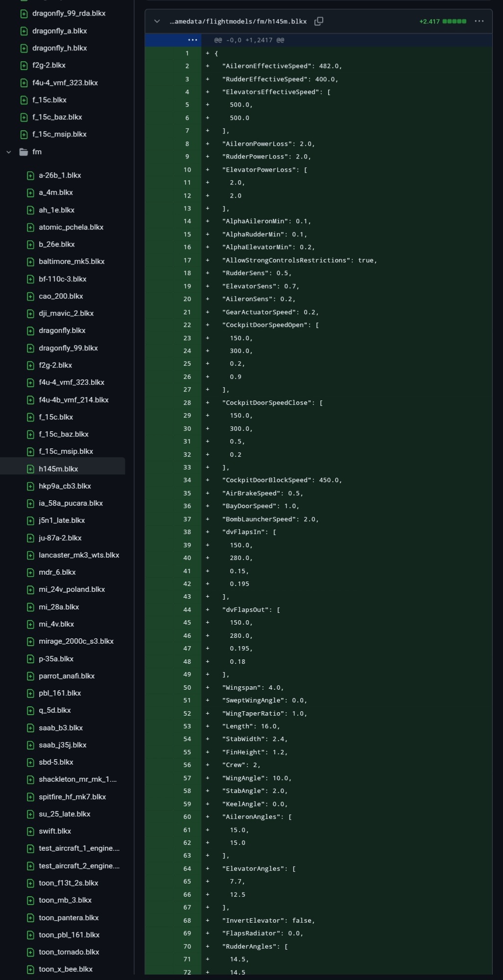Click the file-added icon beside a-26b_1.blkx

[x=30, y=175]
